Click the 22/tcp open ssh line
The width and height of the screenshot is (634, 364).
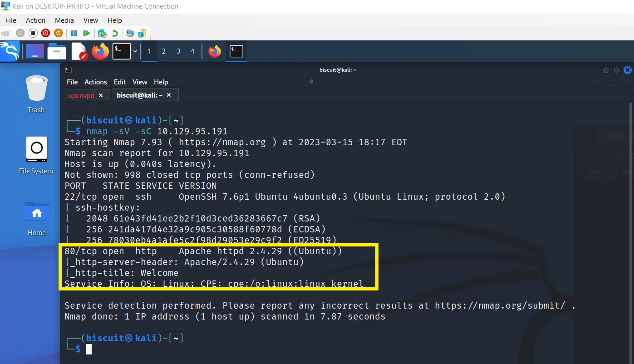point(285,197)
